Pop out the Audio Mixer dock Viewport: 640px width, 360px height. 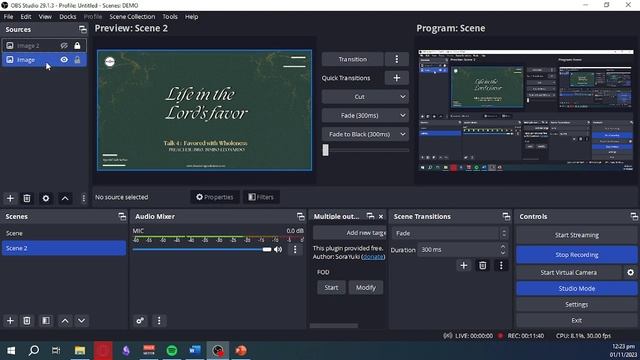click(x=301, y=216)
